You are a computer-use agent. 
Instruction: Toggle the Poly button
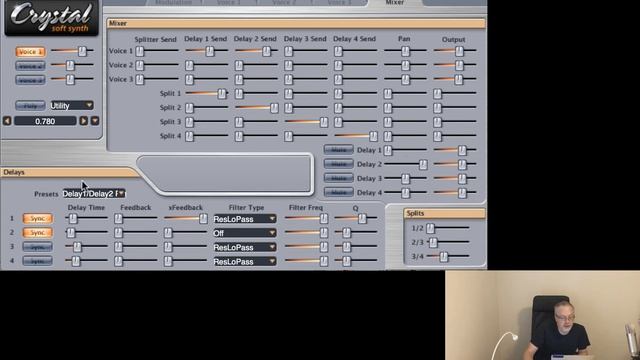(x=30, y=106)
